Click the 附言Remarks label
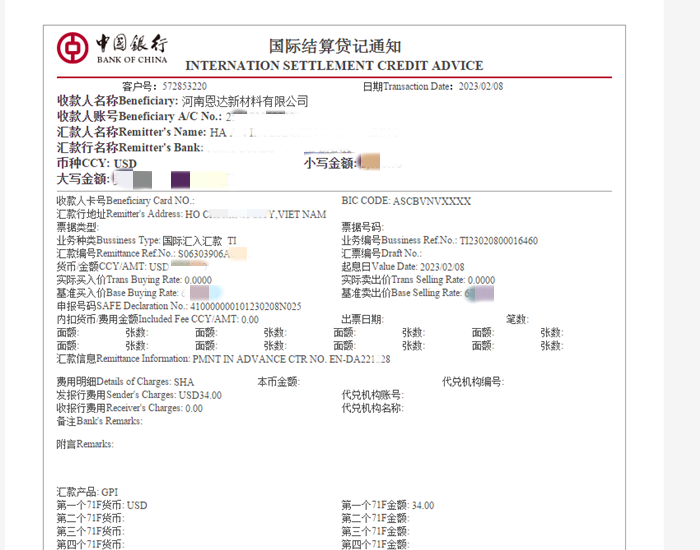700x550 pixels. pos(85,444)
